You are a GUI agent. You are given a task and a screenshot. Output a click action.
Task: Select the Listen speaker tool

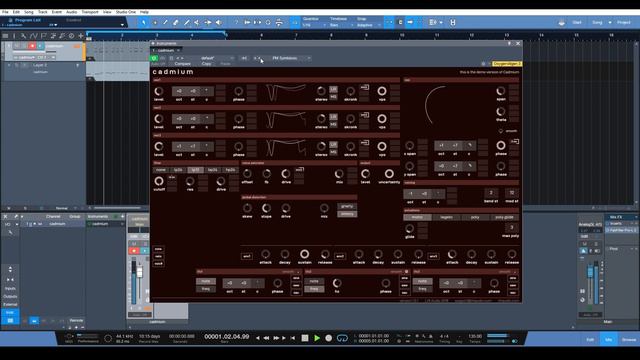coord(218,22)
